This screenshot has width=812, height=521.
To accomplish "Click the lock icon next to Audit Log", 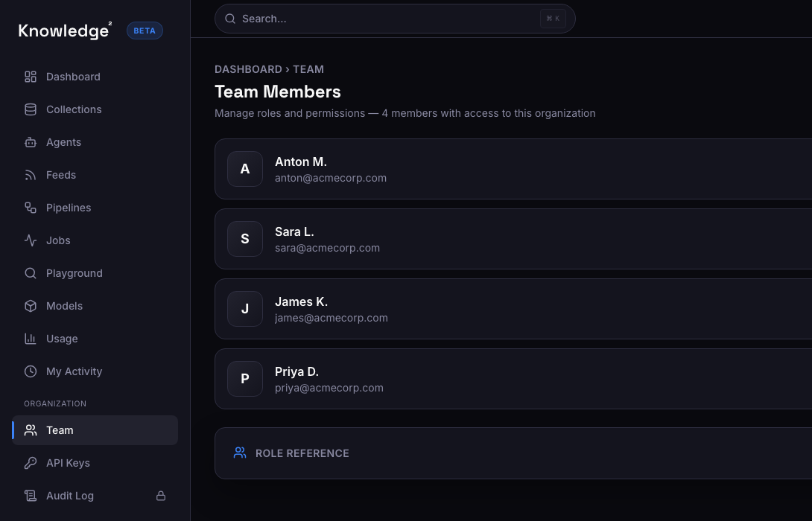I will point(161,496).
